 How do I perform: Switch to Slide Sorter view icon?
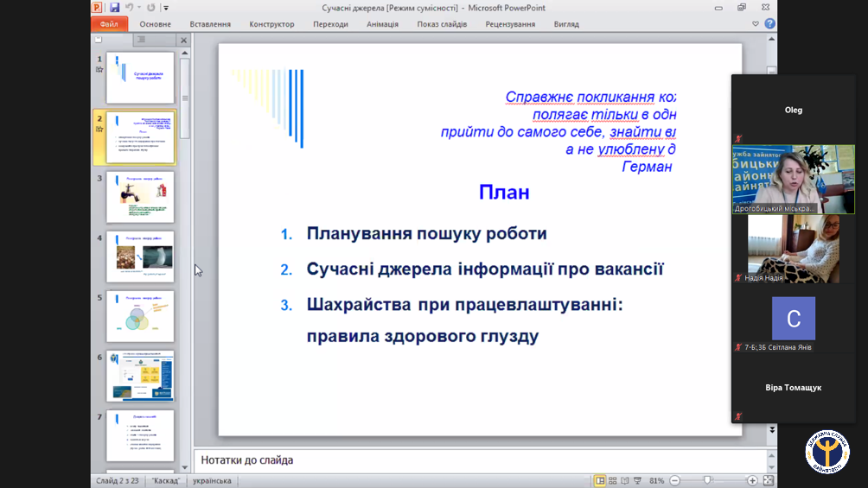[x=613, y=481]
